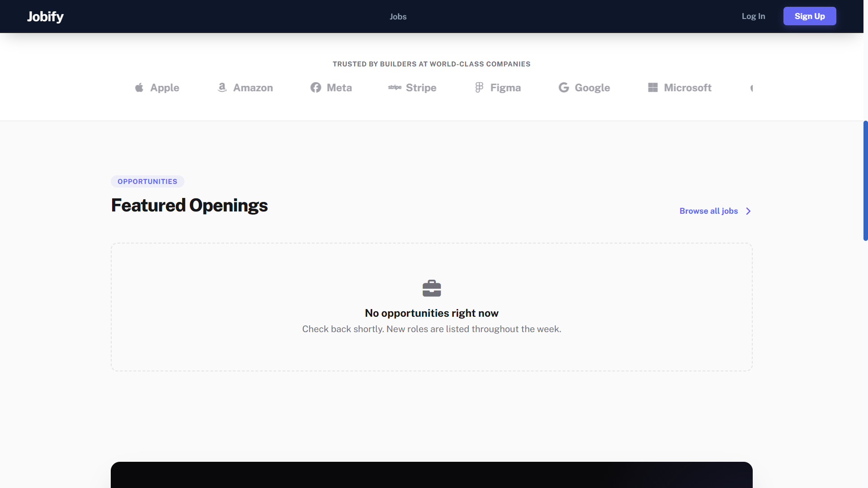Click the Log In link
This screenshot has height=488, width=868.
pos(753,16)
